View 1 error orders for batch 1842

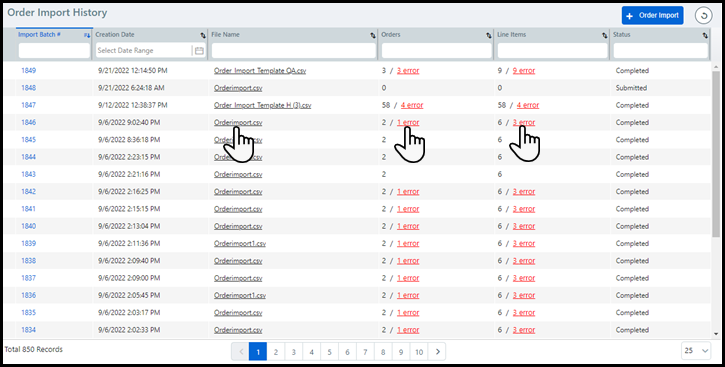coord(408,192)
